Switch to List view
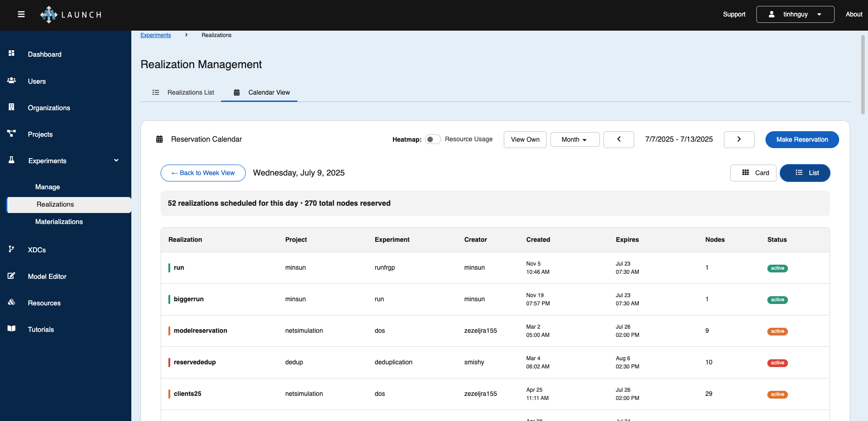 point(804,173)
